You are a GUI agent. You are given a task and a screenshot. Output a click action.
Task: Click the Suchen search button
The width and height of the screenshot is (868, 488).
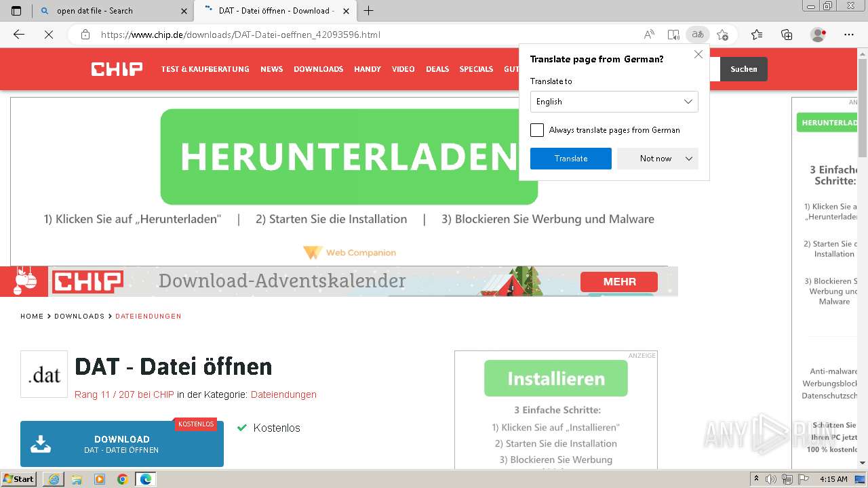tap(744, 69)
